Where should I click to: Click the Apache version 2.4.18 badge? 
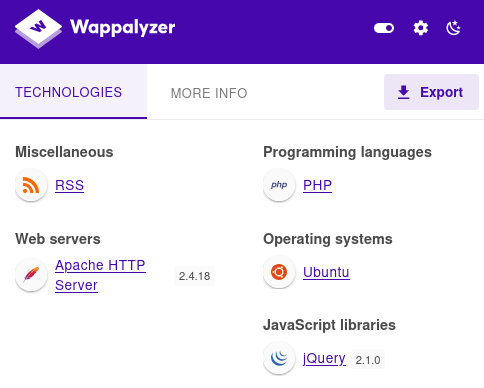[x=194, y=276]
